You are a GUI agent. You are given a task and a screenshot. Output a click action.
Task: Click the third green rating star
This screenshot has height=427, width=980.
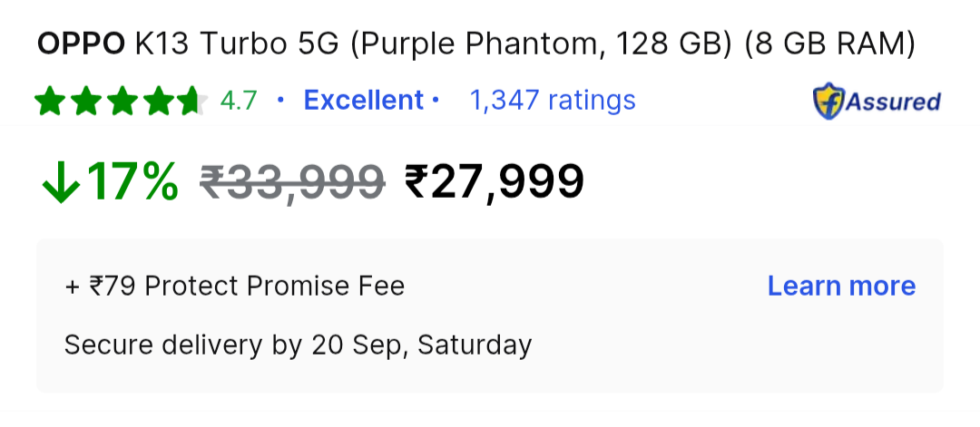tap(122, 101)
